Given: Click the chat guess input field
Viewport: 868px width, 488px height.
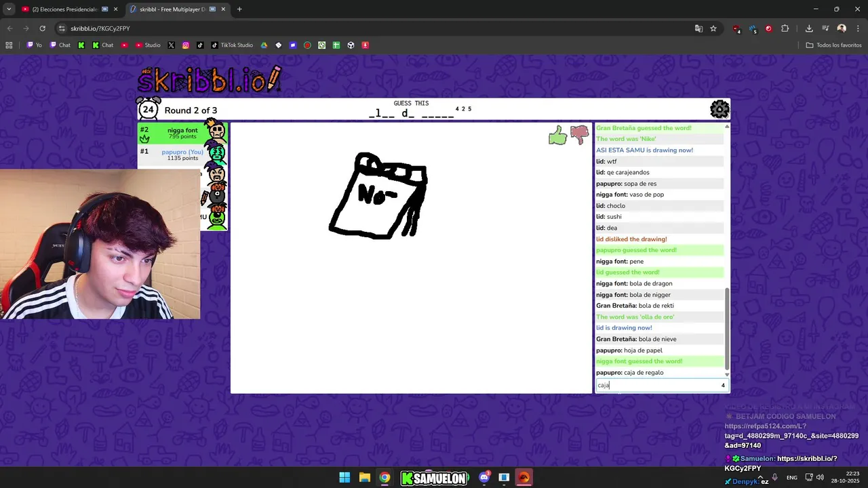Looking at the screenshot, I should coord(661,385).
